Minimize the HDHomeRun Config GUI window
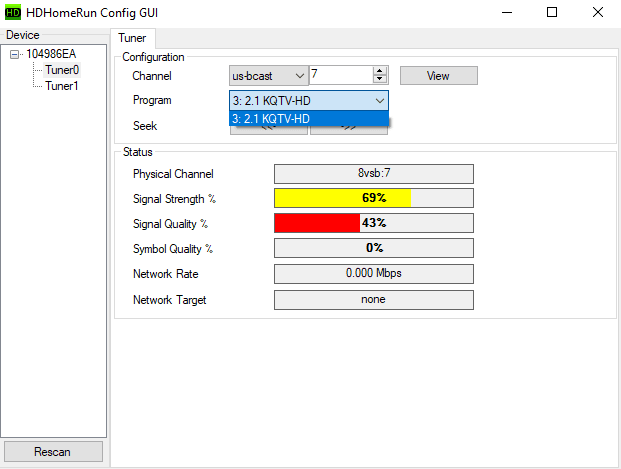The image size is (621, 469). coord(507,13)
